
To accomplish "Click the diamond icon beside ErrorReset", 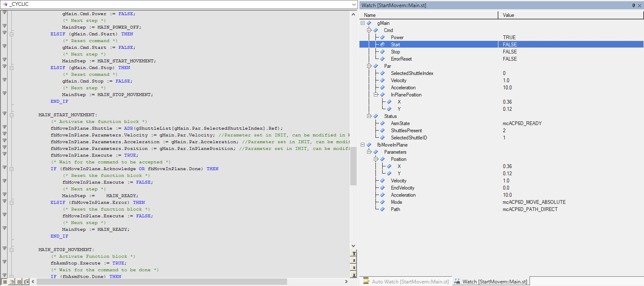I will click(x=382, y=59).
